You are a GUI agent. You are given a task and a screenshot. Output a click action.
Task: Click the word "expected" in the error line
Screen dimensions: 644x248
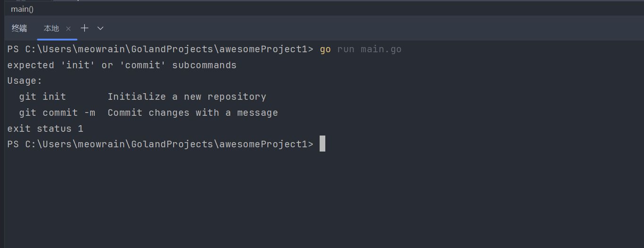pyautogui.click(x=31, y=65)
